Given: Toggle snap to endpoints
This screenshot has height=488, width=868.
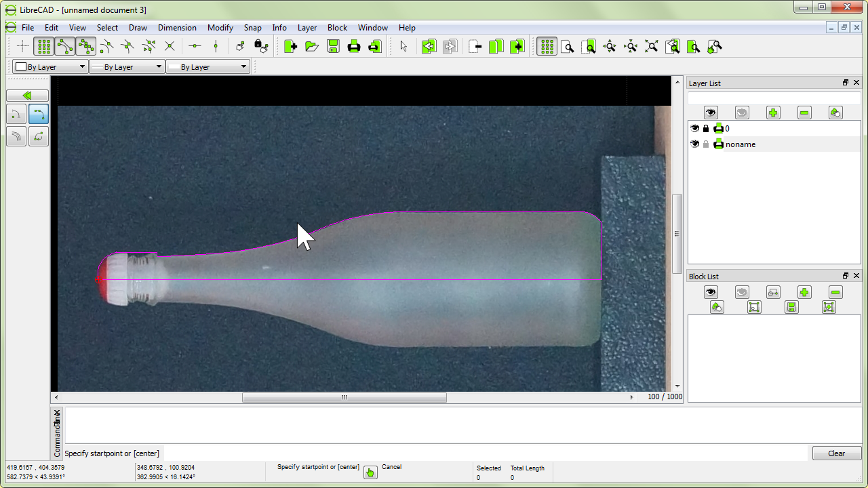Looking at the screenshot, I should (x=65, y=46).
